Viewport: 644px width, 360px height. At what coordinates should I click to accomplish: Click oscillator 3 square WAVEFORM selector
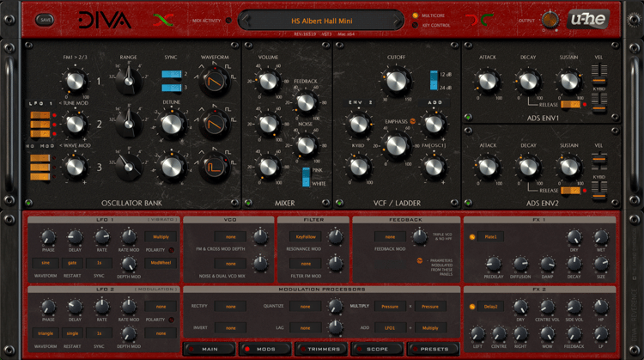(215, 168)
